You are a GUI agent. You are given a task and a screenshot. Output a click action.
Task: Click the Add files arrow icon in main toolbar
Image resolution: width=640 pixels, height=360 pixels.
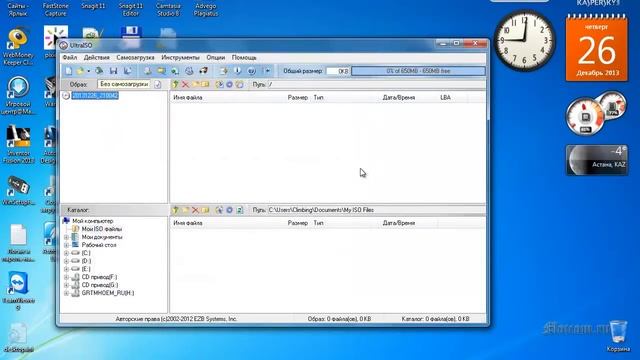point(224,71)
